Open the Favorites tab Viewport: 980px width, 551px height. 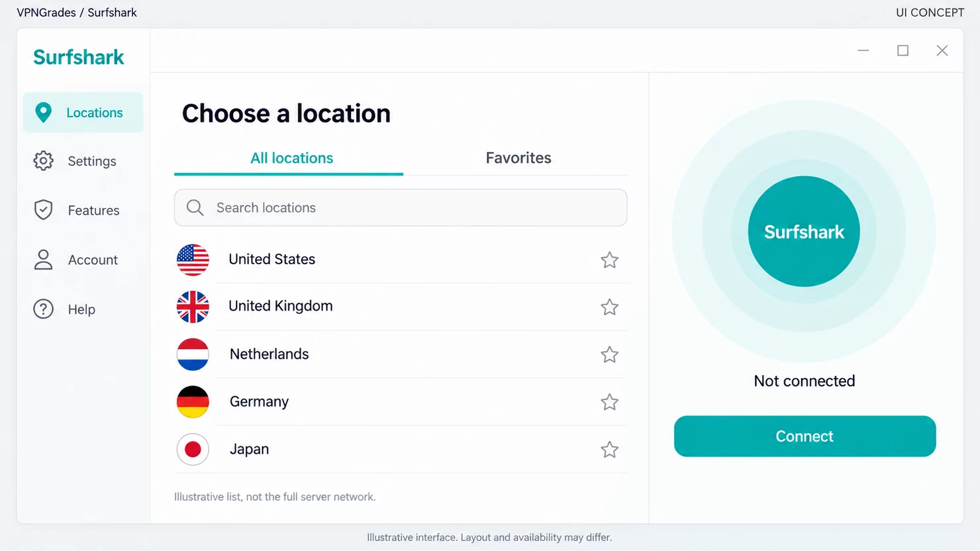(x=518, y=158)
